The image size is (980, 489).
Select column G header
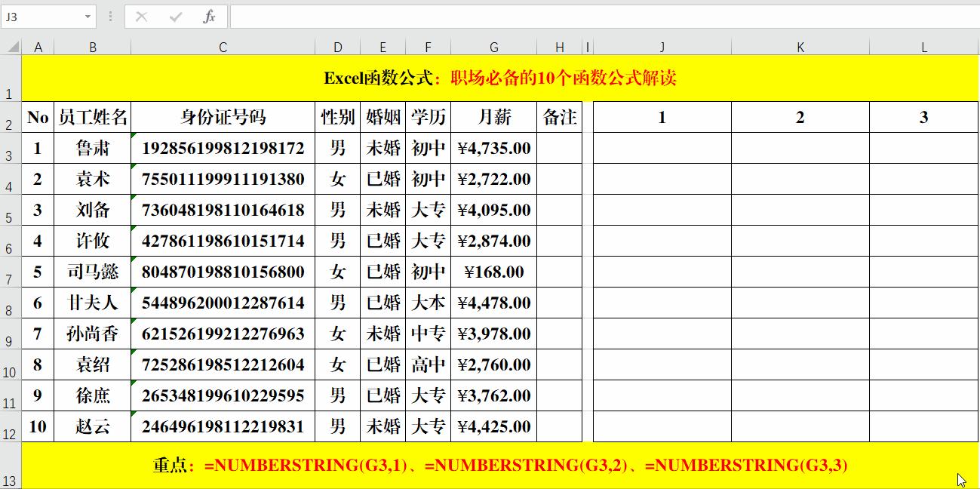pyautogui.click(x=493, y=46)
